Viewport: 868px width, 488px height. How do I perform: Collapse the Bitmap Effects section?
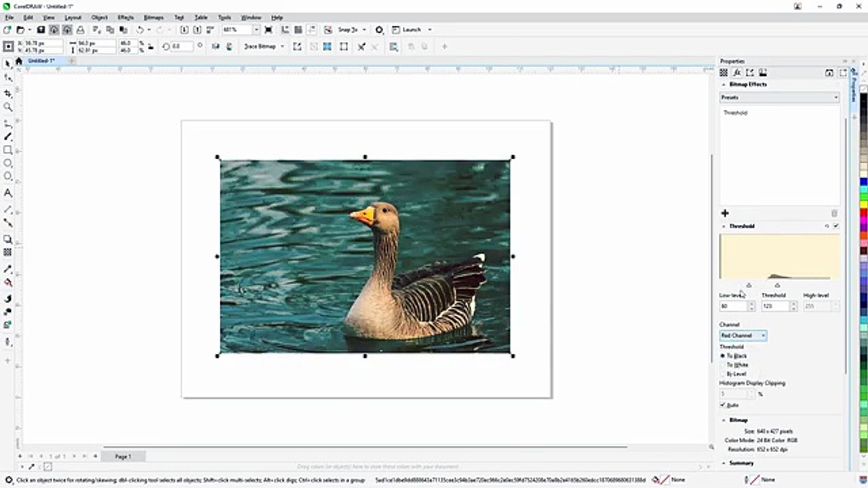(723, 85)
